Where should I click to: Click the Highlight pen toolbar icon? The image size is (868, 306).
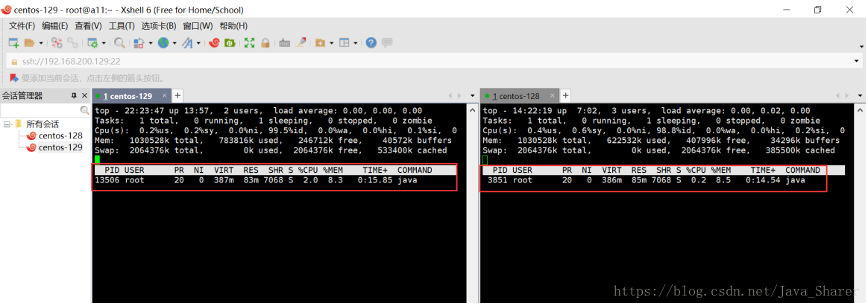pos(301,42)
